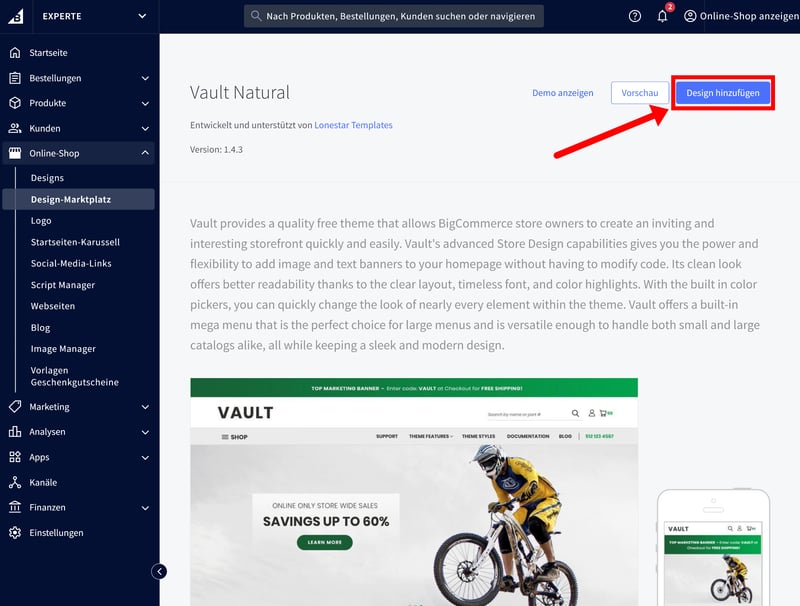Screen dimensions: 800x606
Task: Expand the Kunden menu chevron
Action: 145,129
